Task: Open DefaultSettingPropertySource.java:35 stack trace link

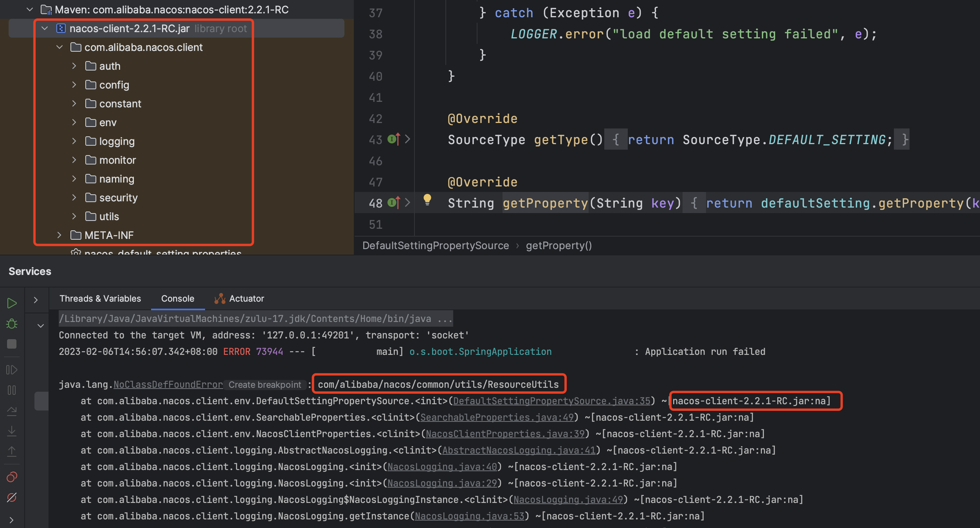Action: tap(551, 401)
